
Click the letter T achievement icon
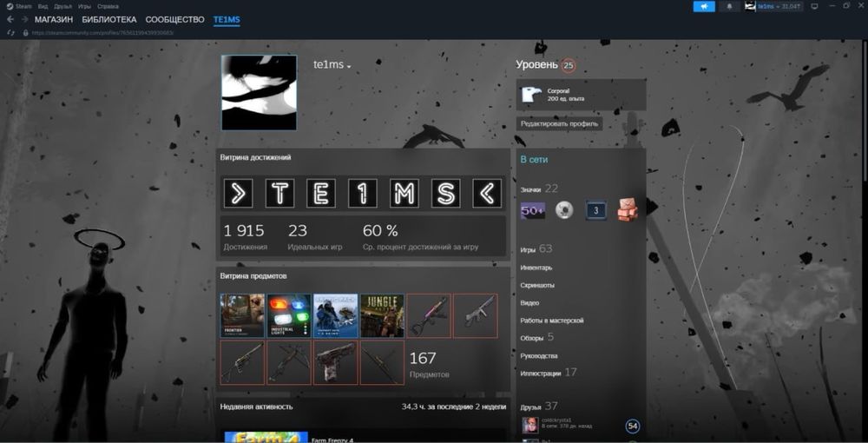(x=279, y=193)
